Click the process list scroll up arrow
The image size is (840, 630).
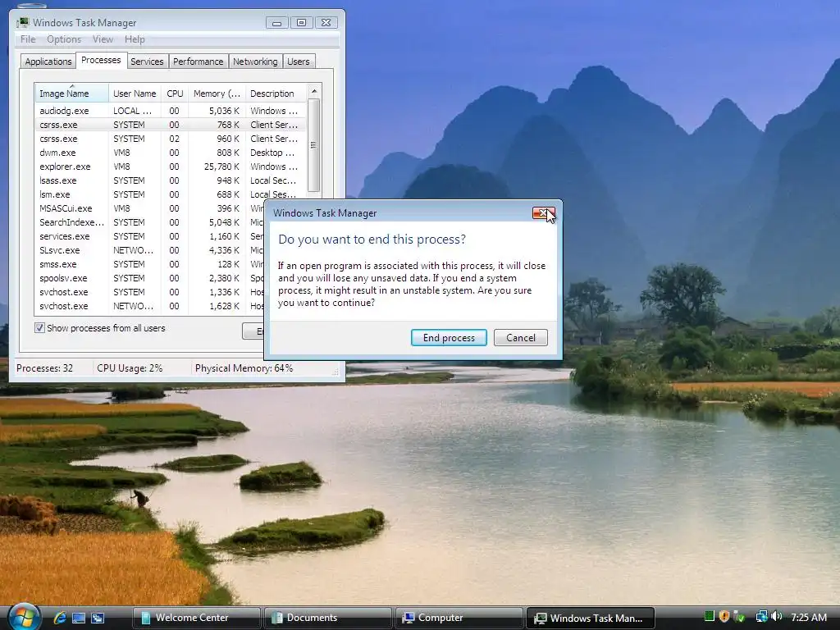tap(314, 91)
